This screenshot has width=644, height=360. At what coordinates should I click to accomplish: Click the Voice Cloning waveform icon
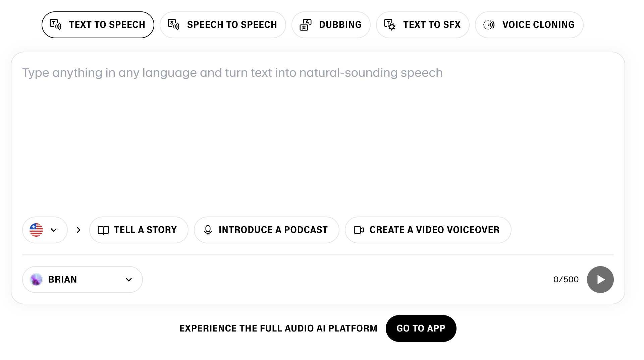click(489, 25)
